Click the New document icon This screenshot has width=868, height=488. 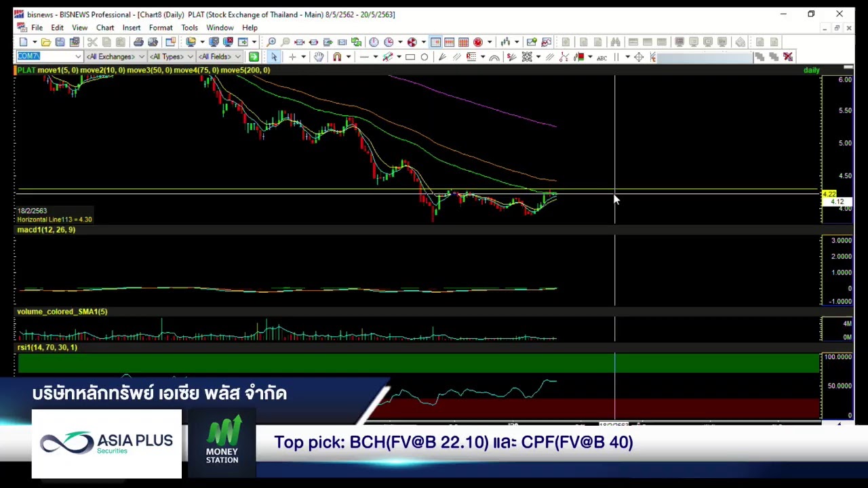(x=23, y=42)
